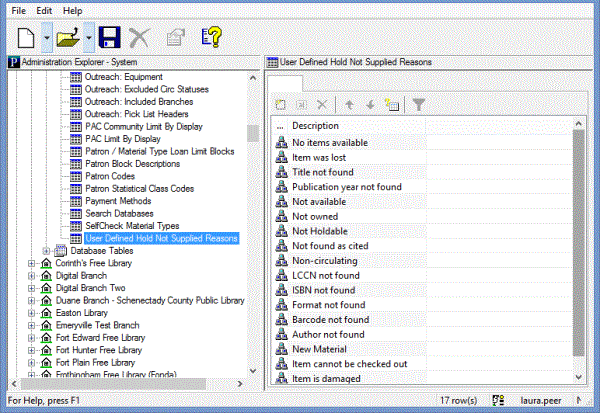Click the Open folder toolbar icon
Screen dimensions: 600x413
click(x=68, y=37)
